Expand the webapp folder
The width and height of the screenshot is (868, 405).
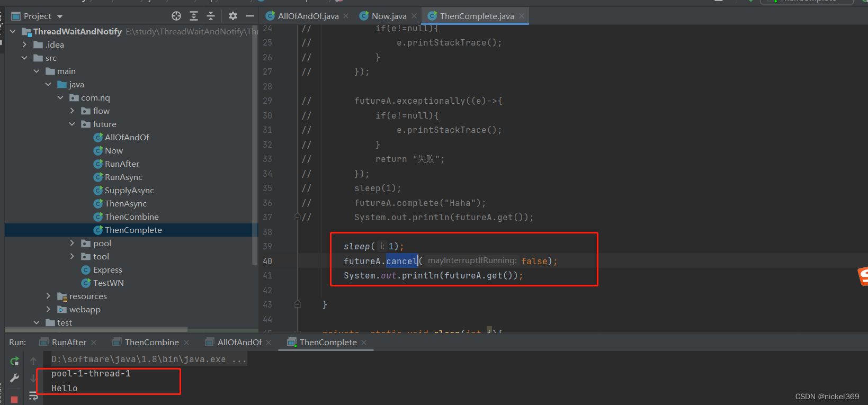(48, 310)
